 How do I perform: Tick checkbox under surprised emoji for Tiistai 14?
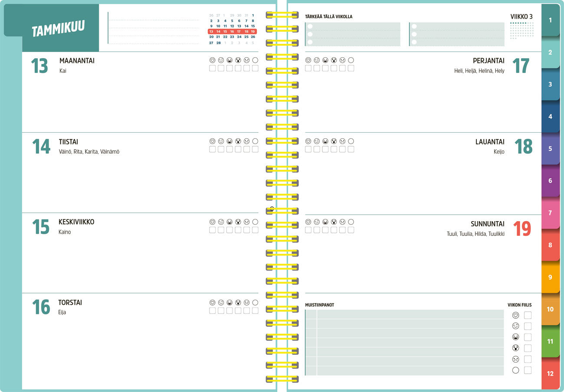238,149
